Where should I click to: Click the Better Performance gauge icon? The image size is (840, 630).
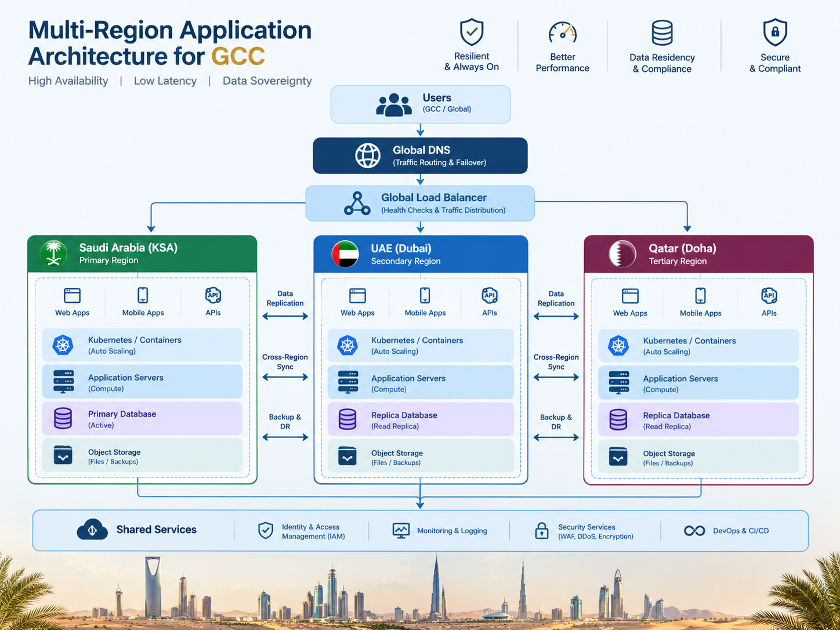click(x=563, y=34)
